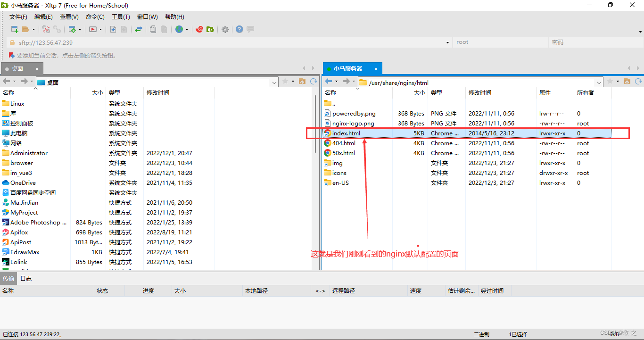This screenshot has height=340, width=644.
Task: Click the open session folder icon
Action: (25, 29)
